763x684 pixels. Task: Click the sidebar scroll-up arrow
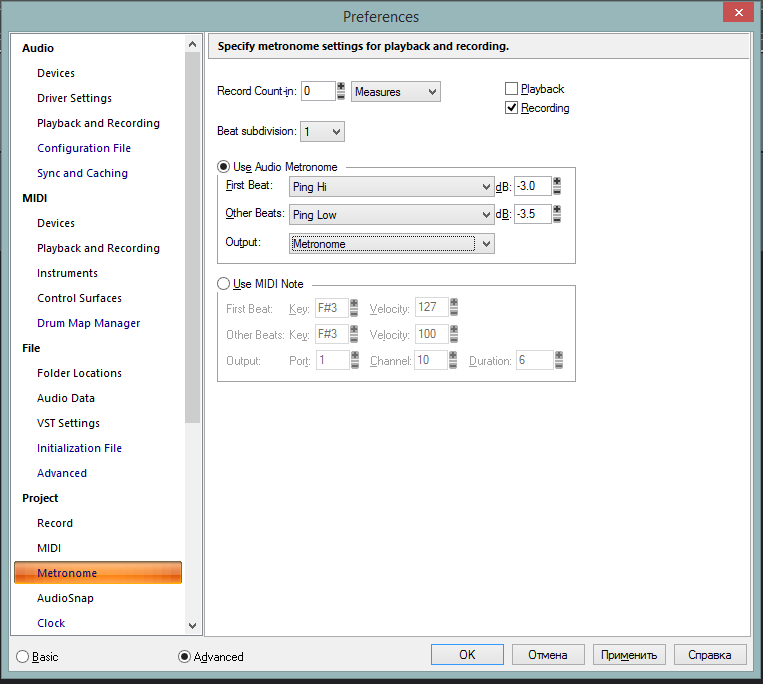[193, 44]
